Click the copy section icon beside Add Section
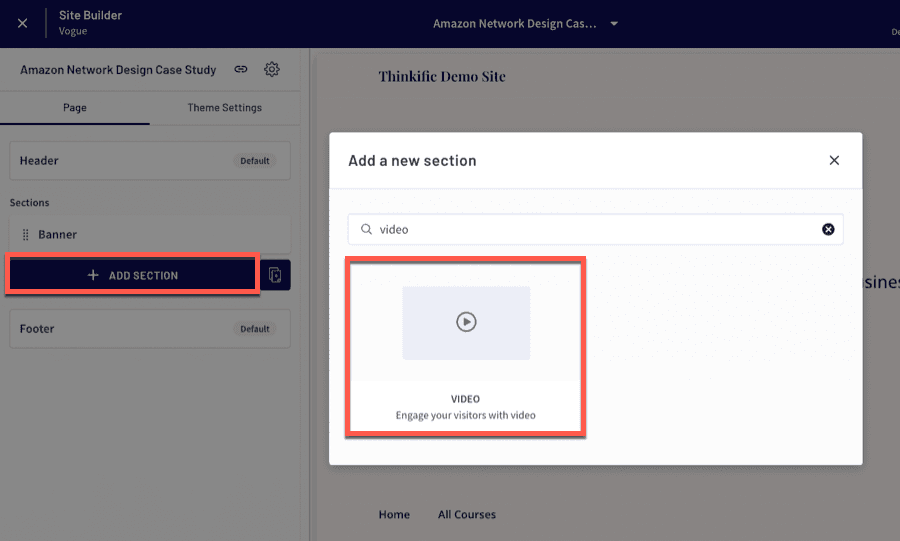This screenshot has height=541, width=900. tap(276, 275)
